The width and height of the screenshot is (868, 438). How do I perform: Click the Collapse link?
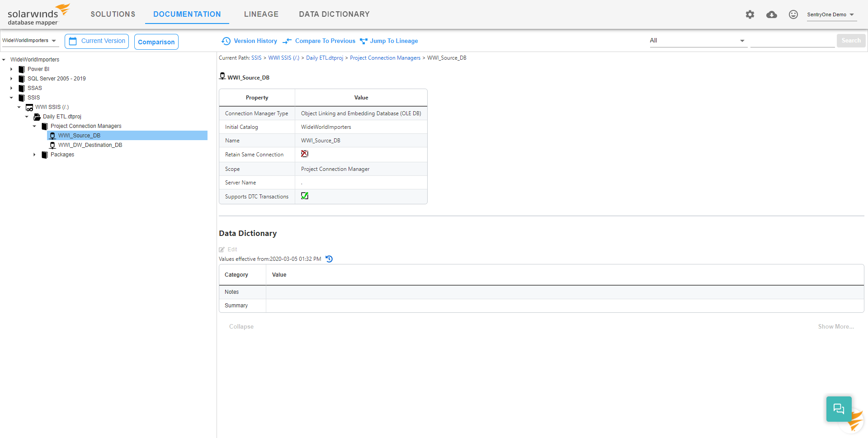(x=241, y=326)
